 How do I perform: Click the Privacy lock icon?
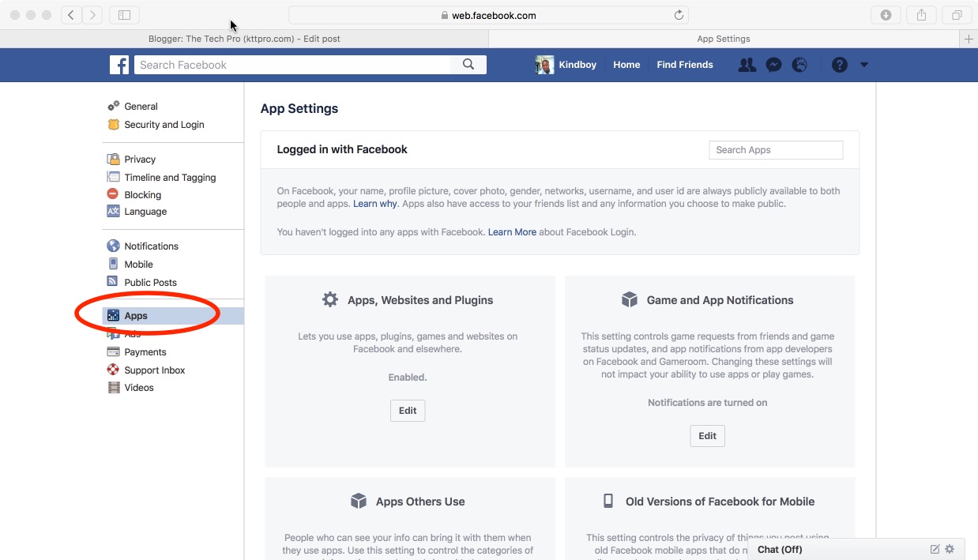(x=113, y=159)
